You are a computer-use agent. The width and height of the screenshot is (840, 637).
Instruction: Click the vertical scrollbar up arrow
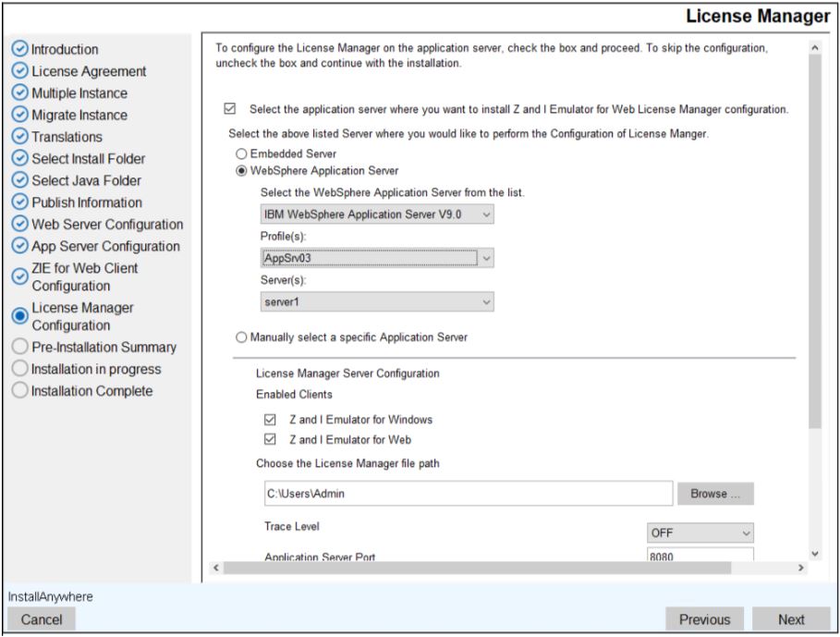tap(815, 48)
